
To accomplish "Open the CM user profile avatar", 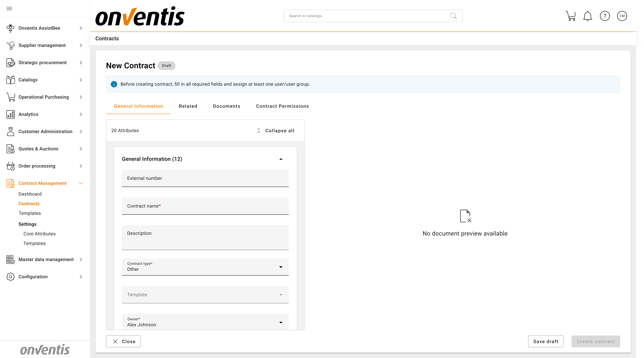I will click(622, 16).
